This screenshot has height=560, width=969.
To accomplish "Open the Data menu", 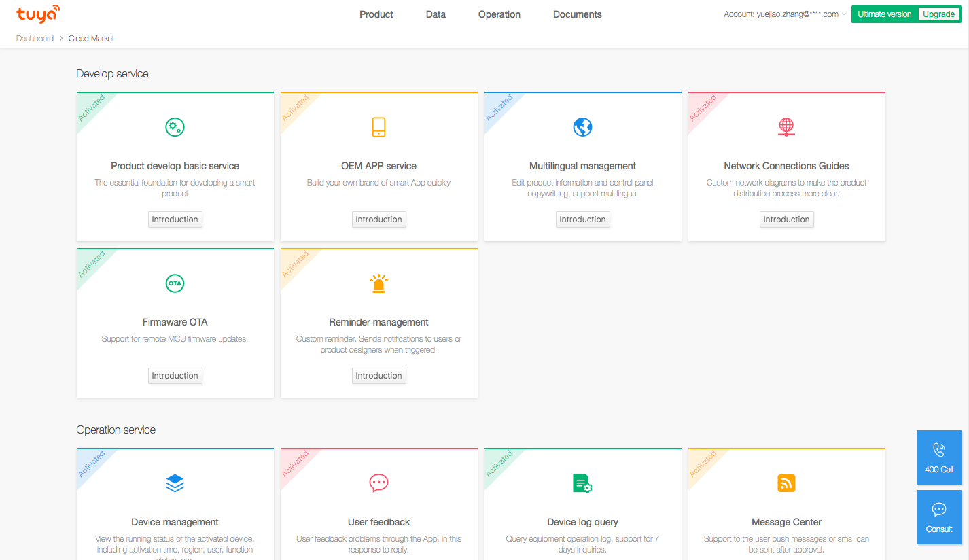I will click(436, 14).
